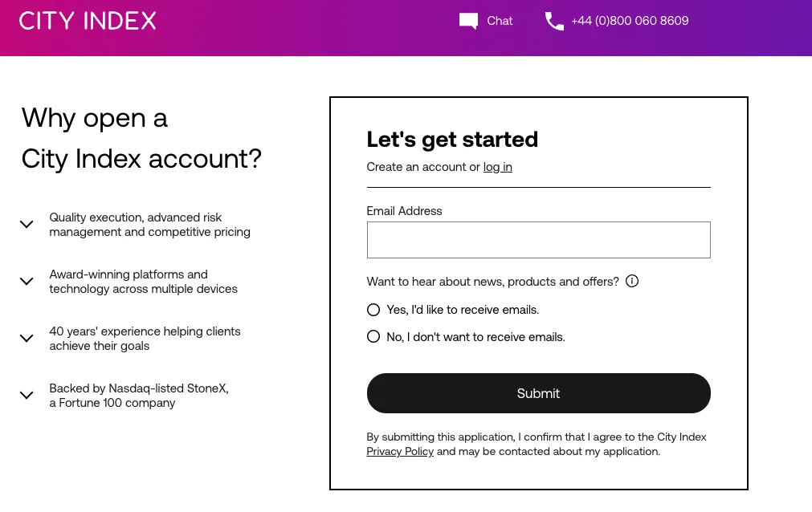
Task: Click "Backed by Nasdaq-listed StoneX" text
Action: [x=138, y=396]
